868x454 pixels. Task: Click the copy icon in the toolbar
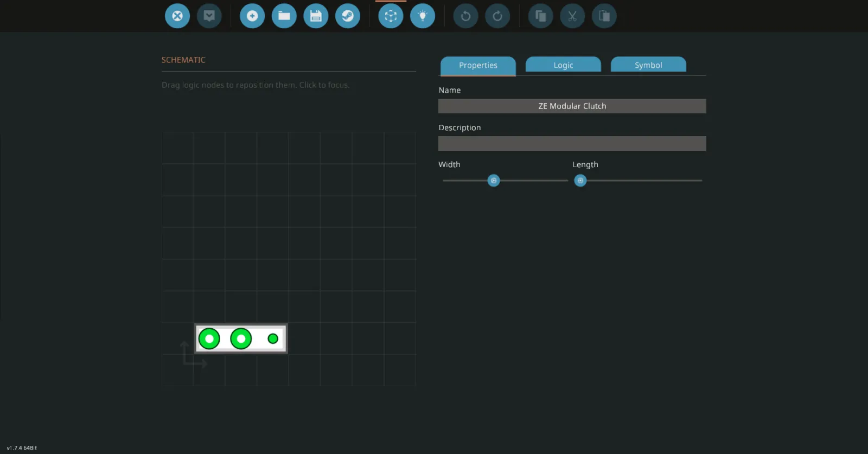point(540,16)
